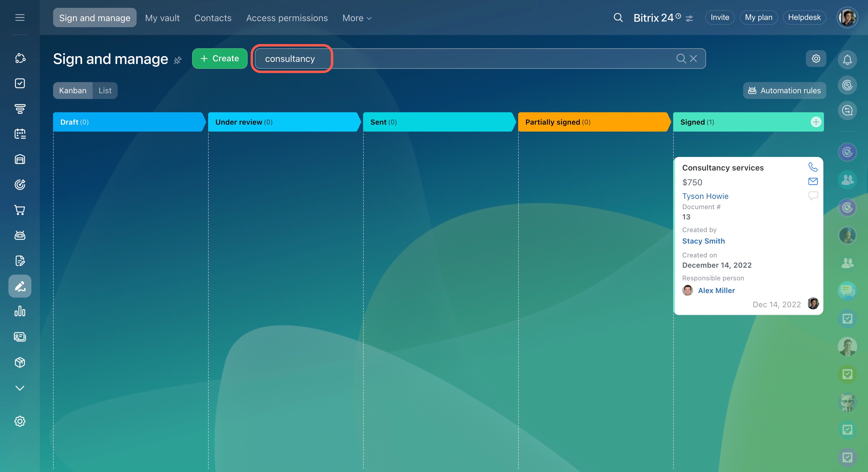
Task: Open the document edit sidebar icon
Action: coord(20,261)
